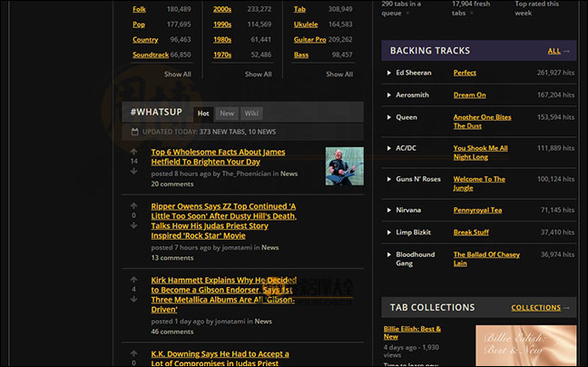Play the Bloodhound Gang backing track
Screen dimensions: 588x367
click(389, 254)
